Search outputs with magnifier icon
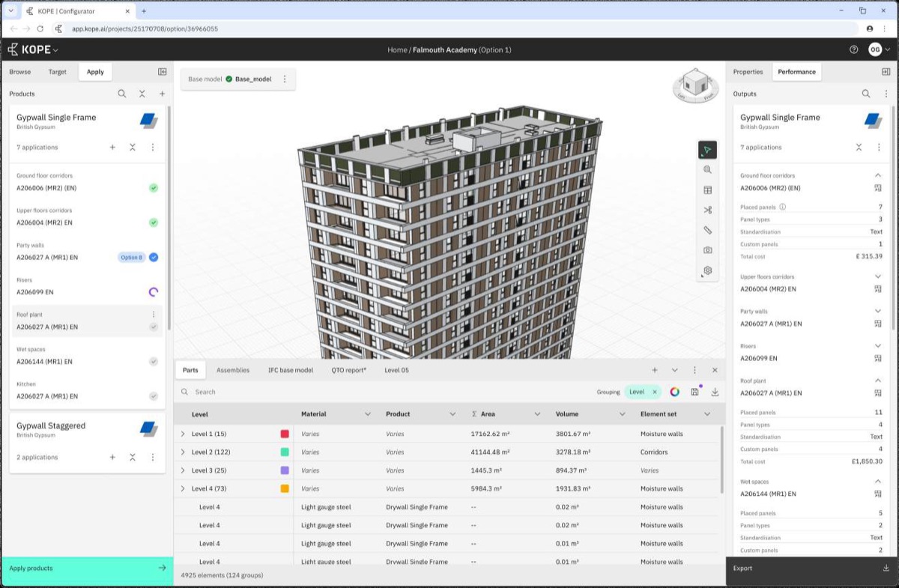 (x=866, y=94)
